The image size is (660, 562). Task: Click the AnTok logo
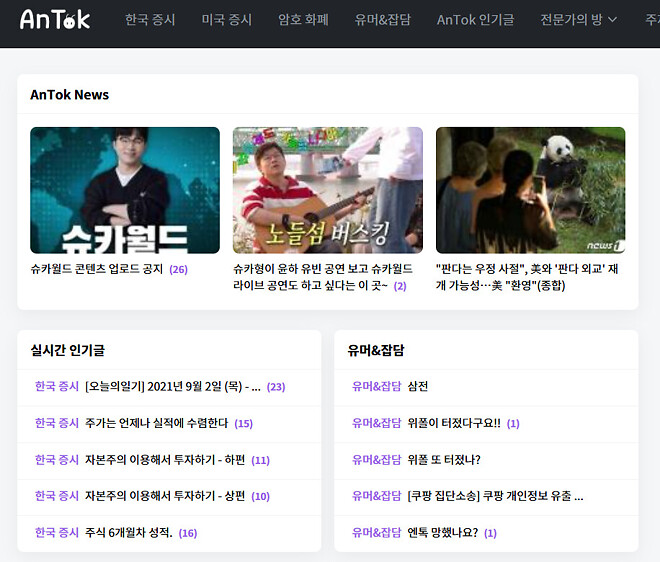pyautogui.click(x=55, y=19)
